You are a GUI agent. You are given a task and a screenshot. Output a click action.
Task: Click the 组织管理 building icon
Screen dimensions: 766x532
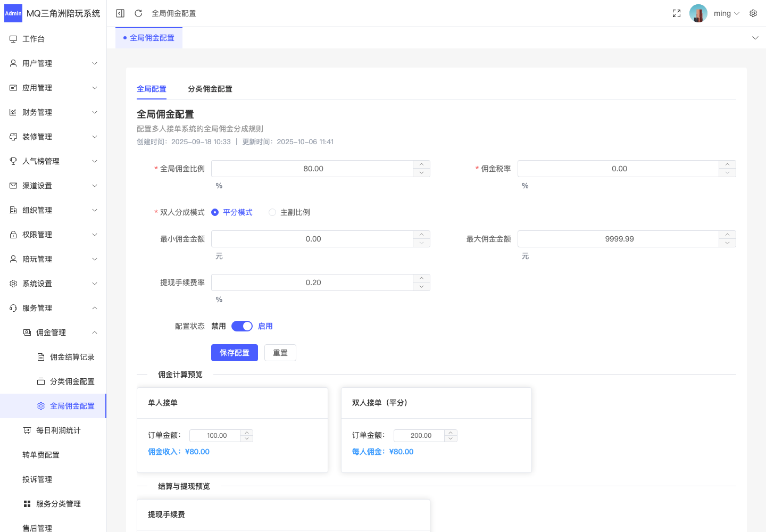pyautogui.click(x=13, y=210)
